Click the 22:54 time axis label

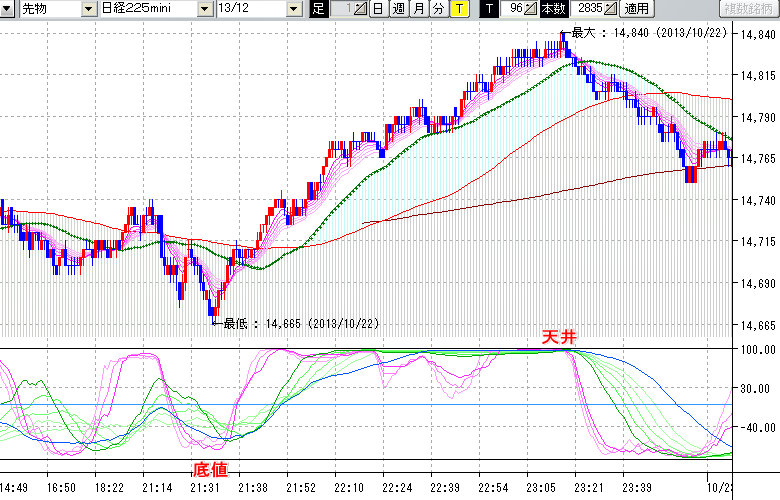pyautogui.click(x=493, y=488)
